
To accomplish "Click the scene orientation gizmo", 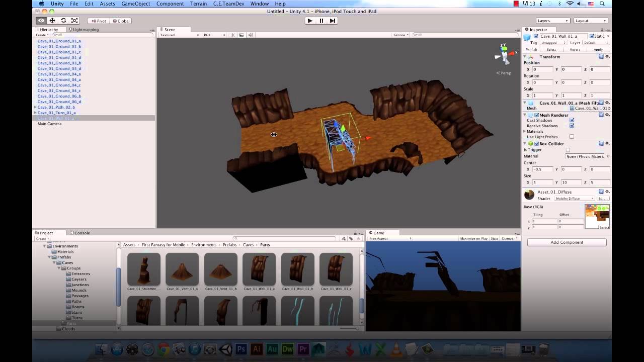I will [x=505, y=55].
